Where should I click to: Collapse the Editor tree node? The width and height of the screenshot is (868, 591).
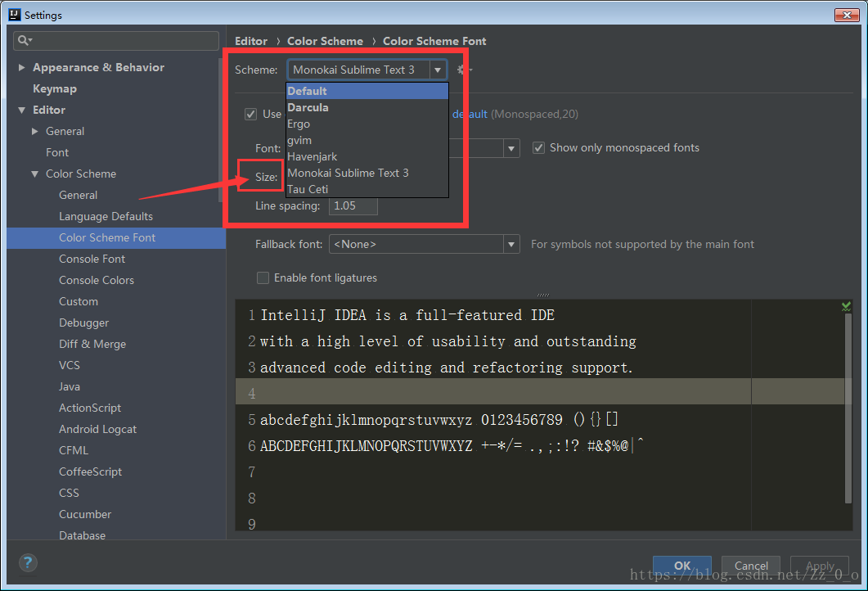[x=21, y=111]
